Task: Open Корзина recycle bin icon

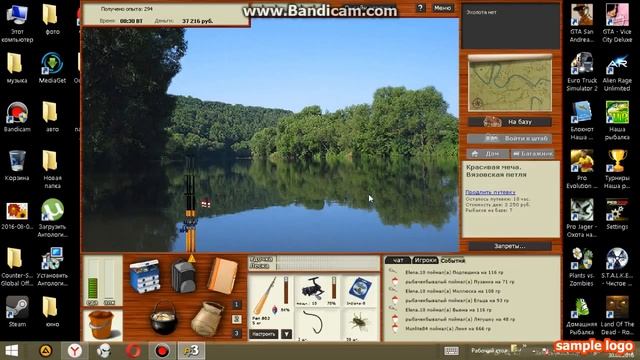Action: coord(17,165)
